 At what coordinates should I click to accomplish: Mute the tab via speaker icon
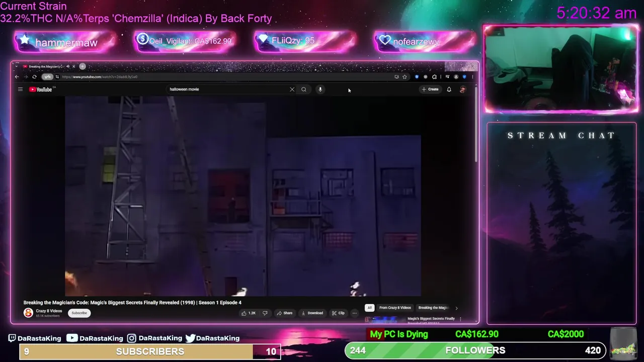(x=68, y=66)
